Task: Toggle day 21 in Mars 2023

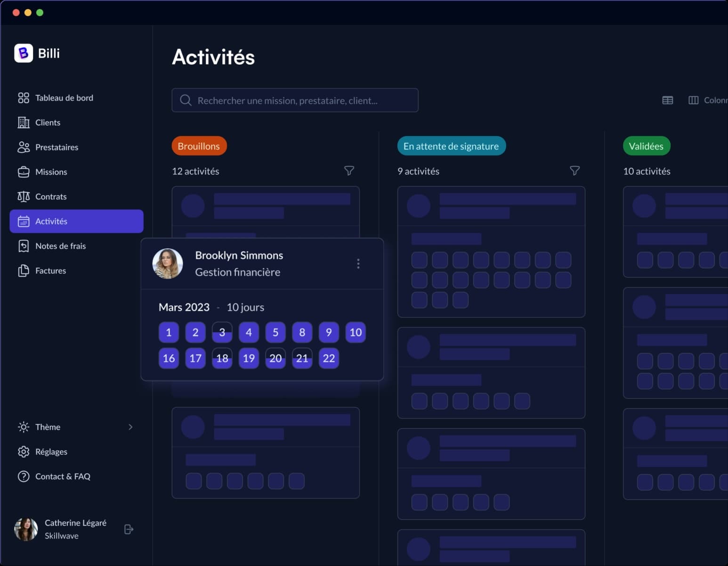Action: [302, 358]
